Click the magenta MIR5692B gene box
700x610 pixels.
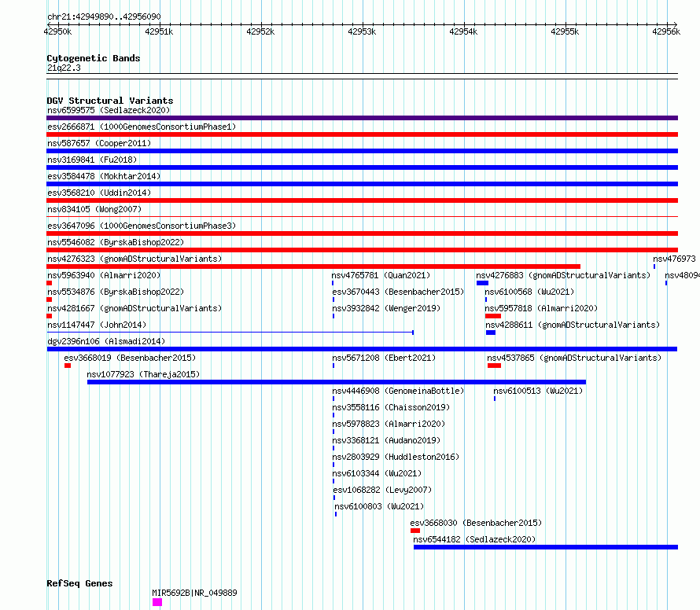[157, 602]
